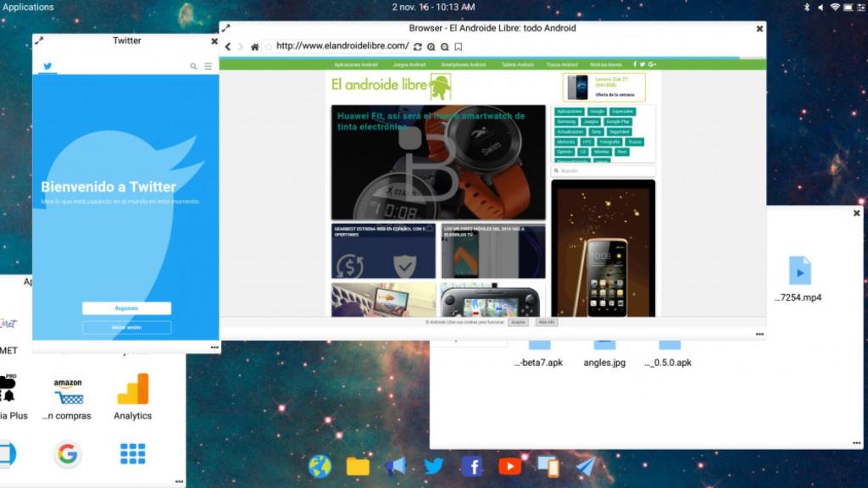The height and width of the screenshot is (488, 868).
Task: Select the Zoom In icon in browser toolbar
Action: point(431,45)
